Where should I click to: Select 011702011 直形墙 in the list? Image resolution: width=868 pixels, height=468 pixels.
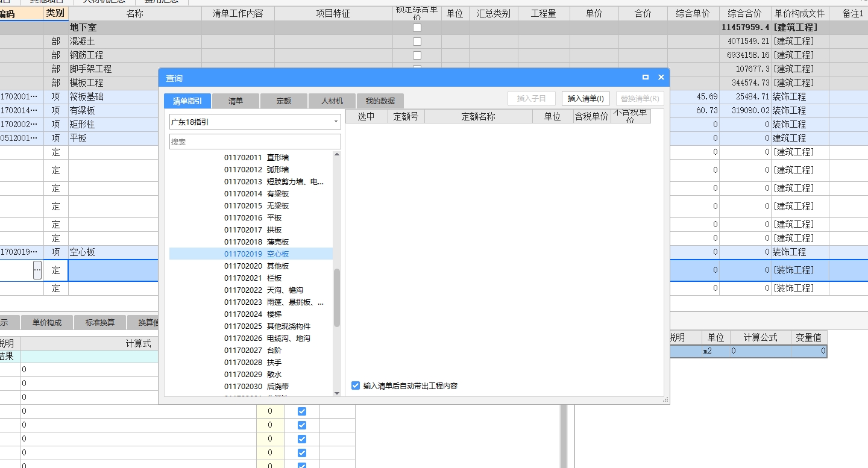256,157
